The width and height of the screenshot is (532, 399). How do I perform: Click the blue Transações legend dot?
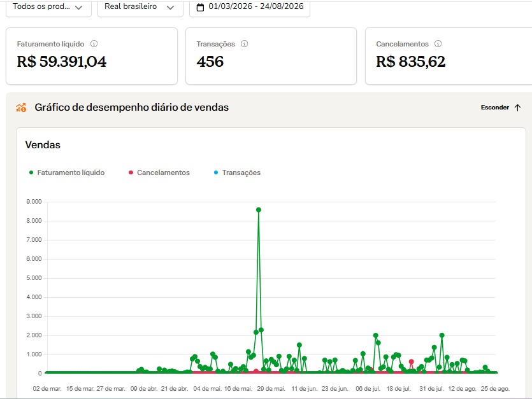coord(216,172)
